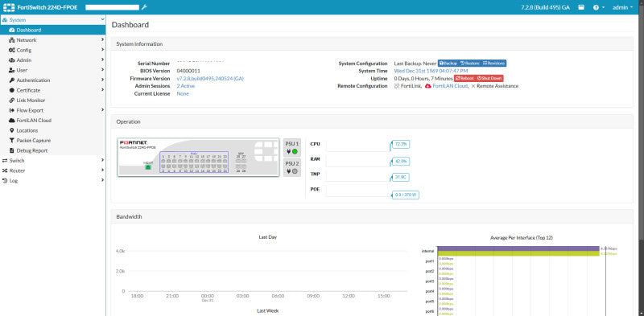Click the firmware version link v7.2.8
This screenshot has height=316, width=644.
click(210, 78)
